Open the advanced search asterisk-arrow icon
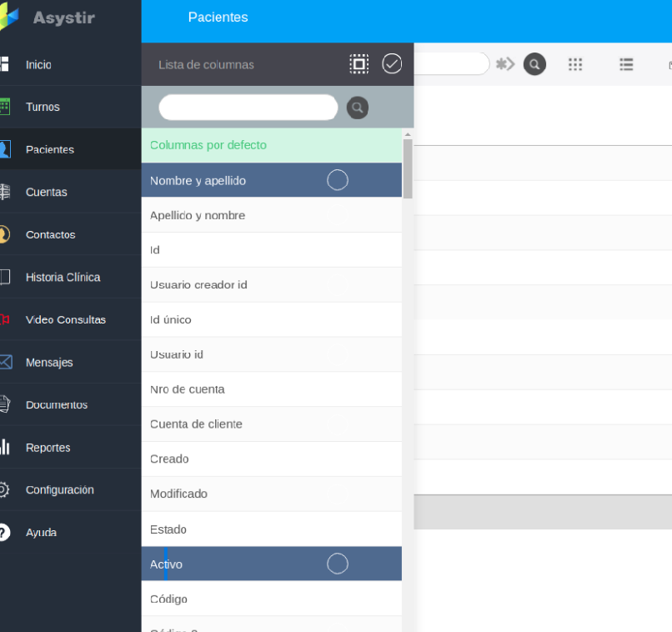 pyautogui.click(x=504, y=64)
